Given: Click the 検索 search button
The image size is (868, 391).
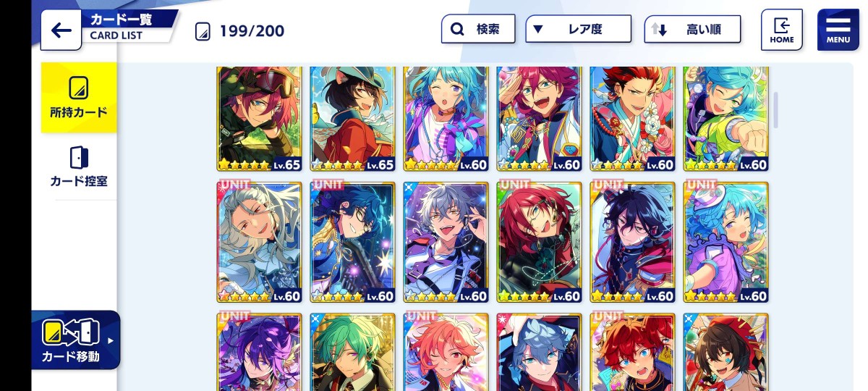Looking at the screenshot, I should (x=478, y=30).
